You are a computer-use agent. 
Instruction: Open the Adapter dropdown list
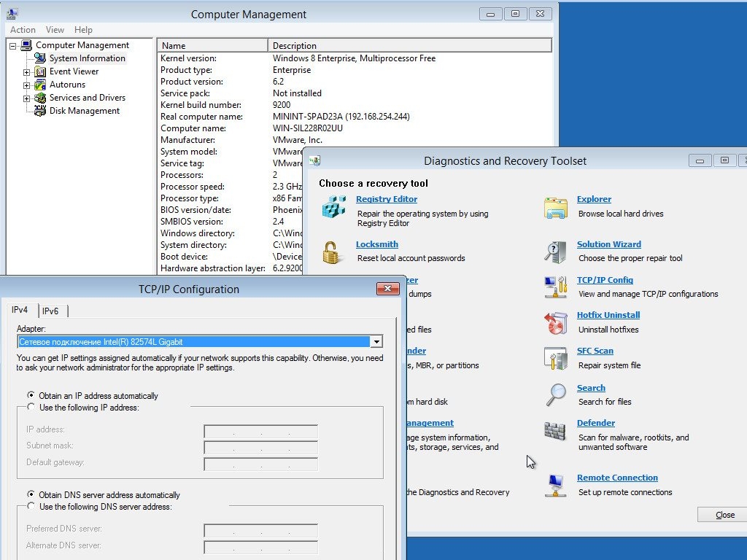[x=376, y=341]
